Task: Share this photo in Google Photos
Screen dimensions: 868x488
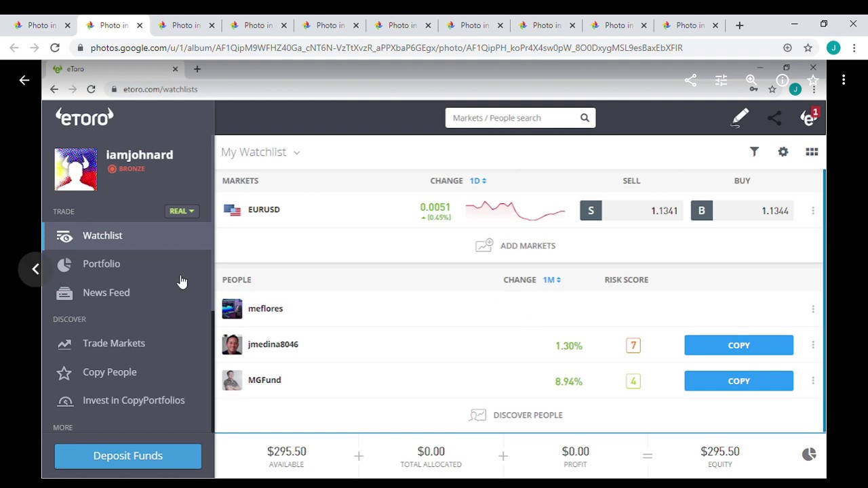Action: 690,80
